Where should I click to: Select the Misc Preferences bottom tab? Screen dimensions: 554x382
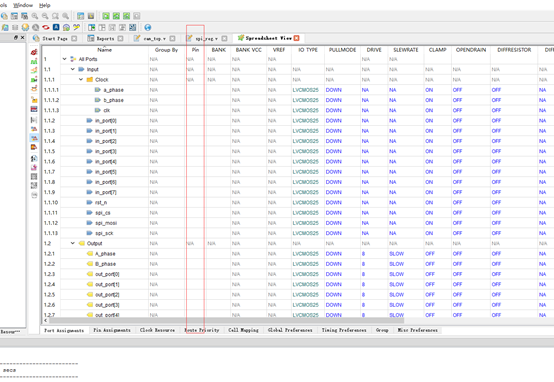(x=418, y=330)
